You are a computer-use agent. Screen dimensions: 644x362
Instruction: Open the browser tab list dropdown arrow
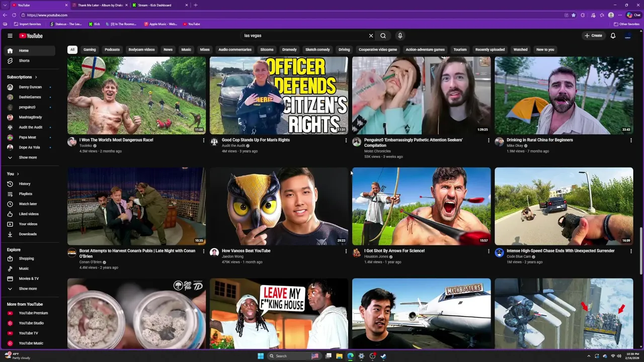pos(6,5)
